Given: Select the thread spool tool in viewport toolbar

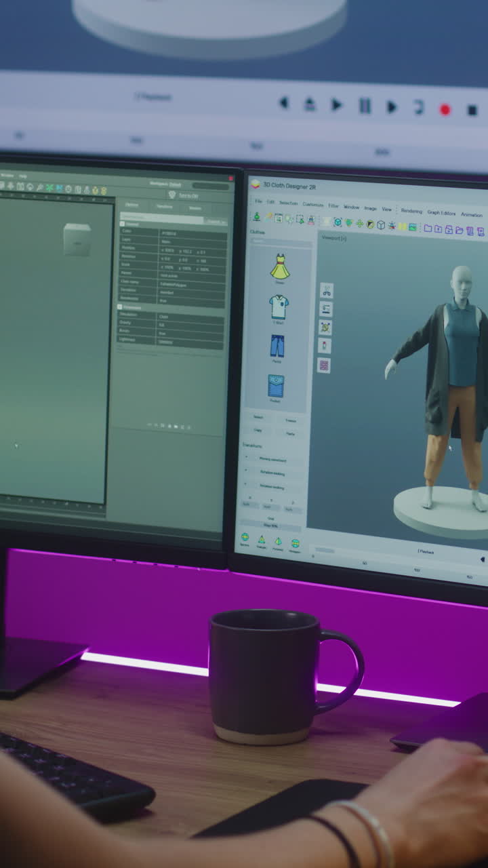Looking at the screenshot, I should tap(325, 346).
